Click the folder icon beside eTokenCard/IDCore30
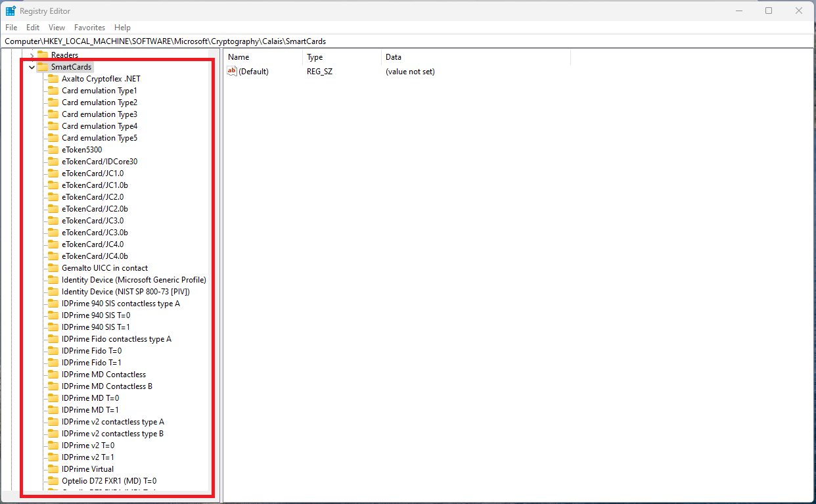The width and height of the screenshot is (816, 504). point(53,162)
